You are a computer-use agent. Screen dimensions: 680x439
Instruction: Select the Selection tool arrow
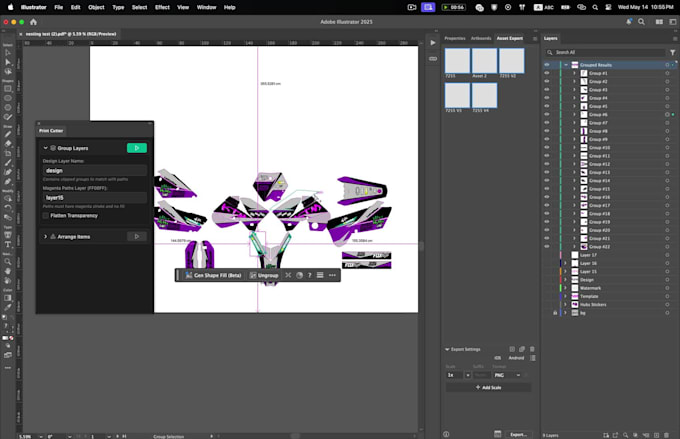coord(7,52)
